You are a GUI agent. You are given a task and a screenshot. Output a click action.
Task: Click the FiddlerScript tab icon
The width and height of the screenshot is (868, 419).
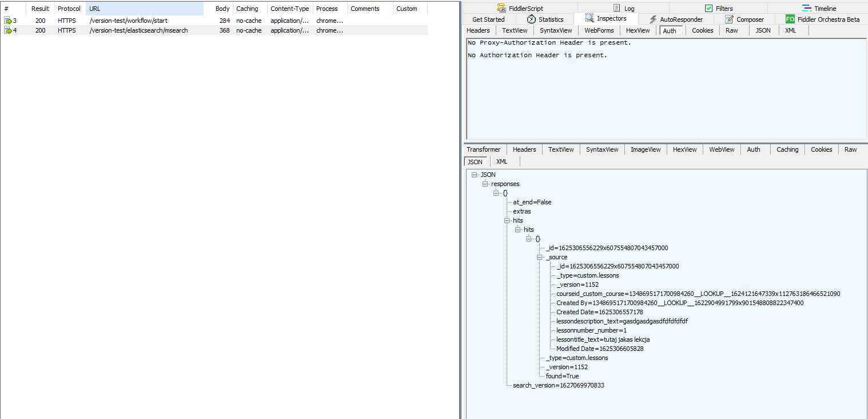click(x=502, y=8)
